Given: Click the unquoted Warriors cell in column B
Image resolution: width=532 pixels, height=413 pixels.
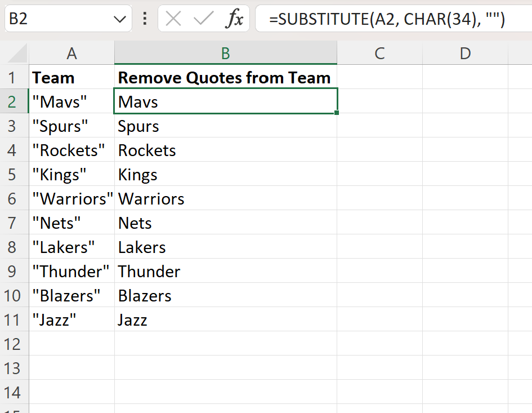Looking at the screenshot, I should click(x=226, y=199).
